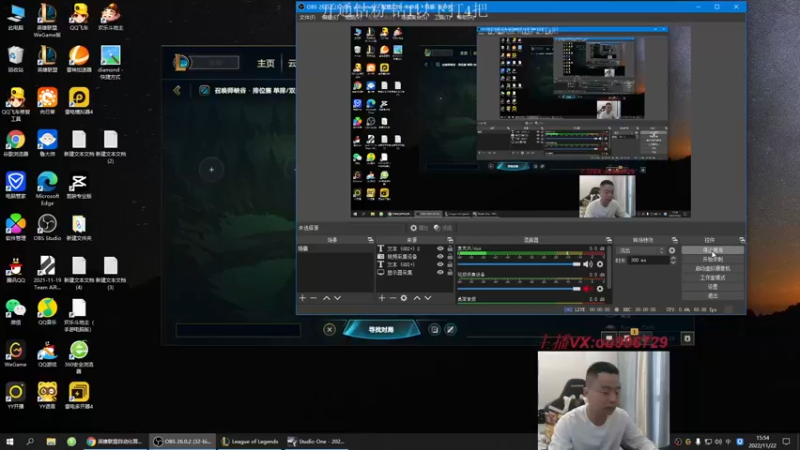Open settings gear for first mixer audio track
The image size is (800, 450).
[x=600, y=264]
